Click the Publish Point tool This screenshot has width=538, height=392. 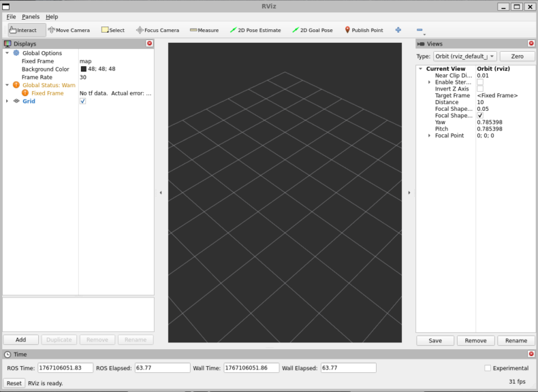[x=364, y=30]
